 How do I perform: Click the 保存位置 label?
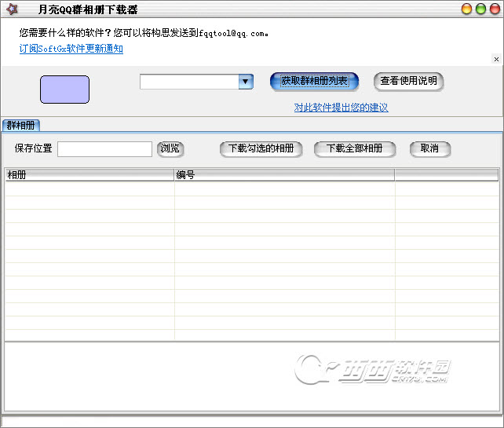coord(34,148)
